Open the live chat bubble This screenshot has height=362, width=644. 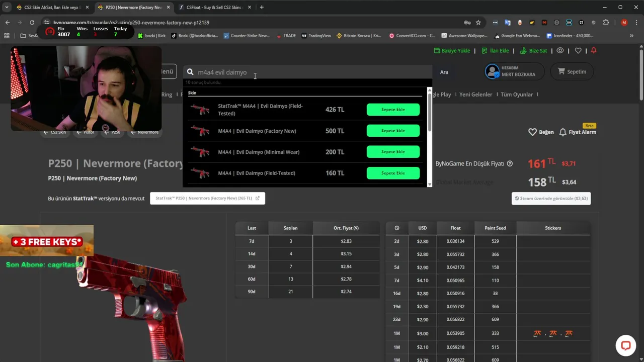(x=625, y=345)
